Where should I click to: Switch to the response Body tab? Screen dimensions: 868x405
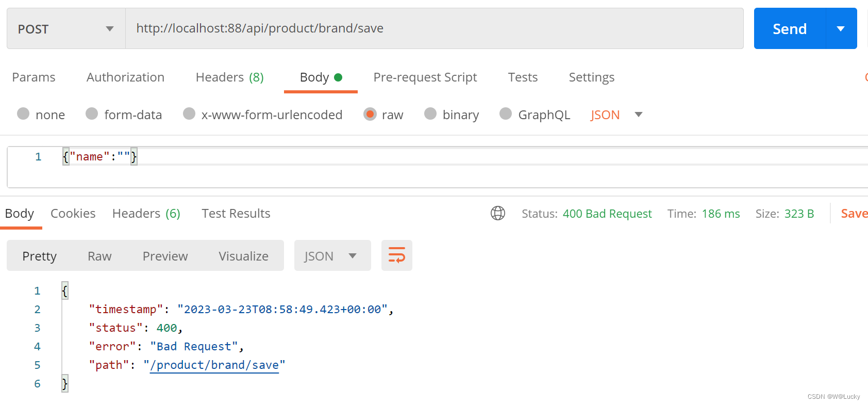pos(20,214)
